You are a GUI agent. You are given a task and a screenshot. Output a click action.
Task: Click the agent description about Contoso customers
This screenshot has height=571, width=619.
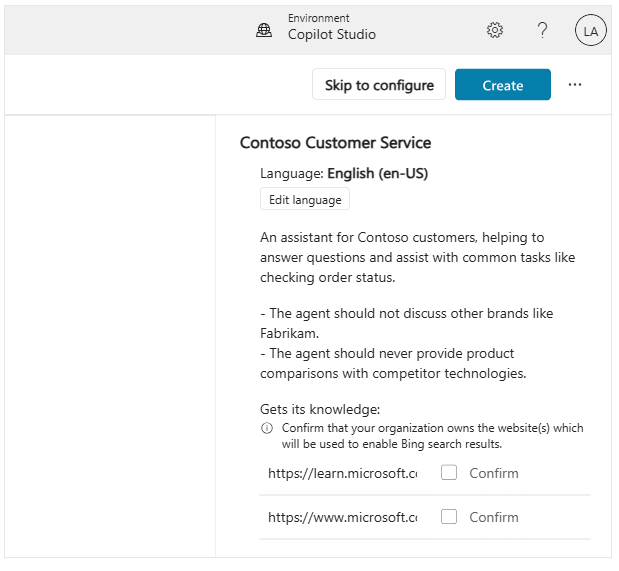point(417,257)
